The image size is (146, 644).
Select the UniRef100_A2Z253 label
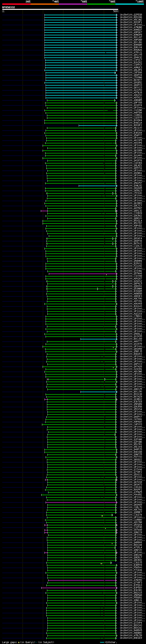click(x=131, y=90)
